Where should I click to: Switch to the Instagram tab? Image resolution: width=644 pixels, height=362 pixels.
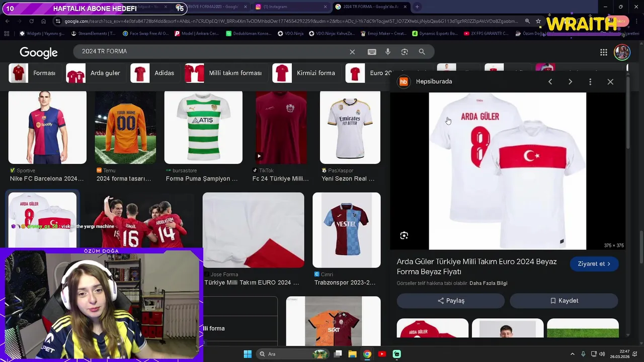(291, 7)
